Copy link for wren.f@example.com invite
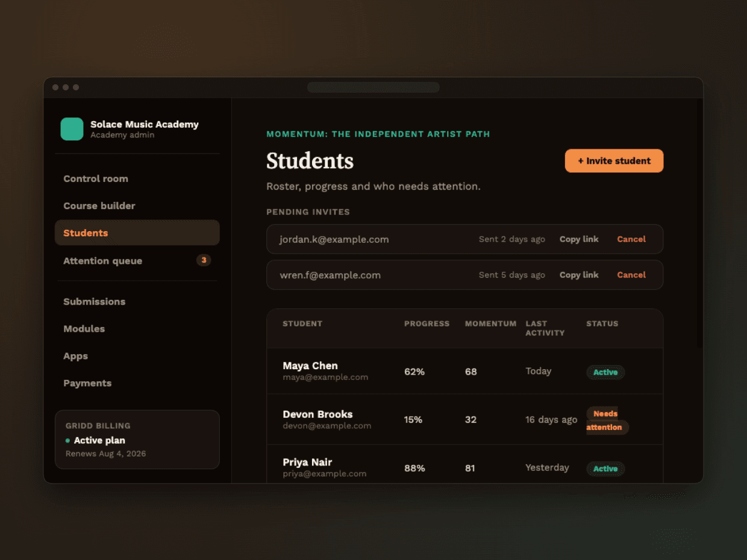 [x=579, y=275]
